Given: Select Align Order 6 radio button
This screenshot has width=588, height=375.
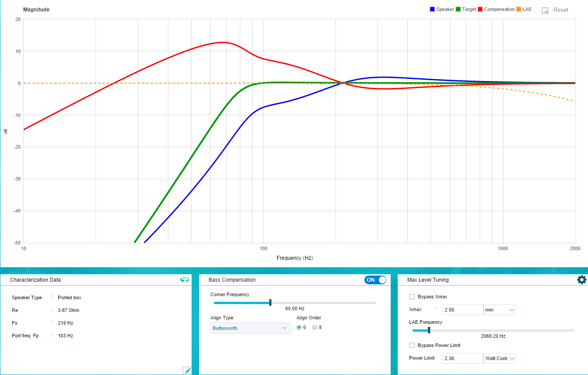Looking at the screenshot, I should pyautogui.click(x=299, y=327).
